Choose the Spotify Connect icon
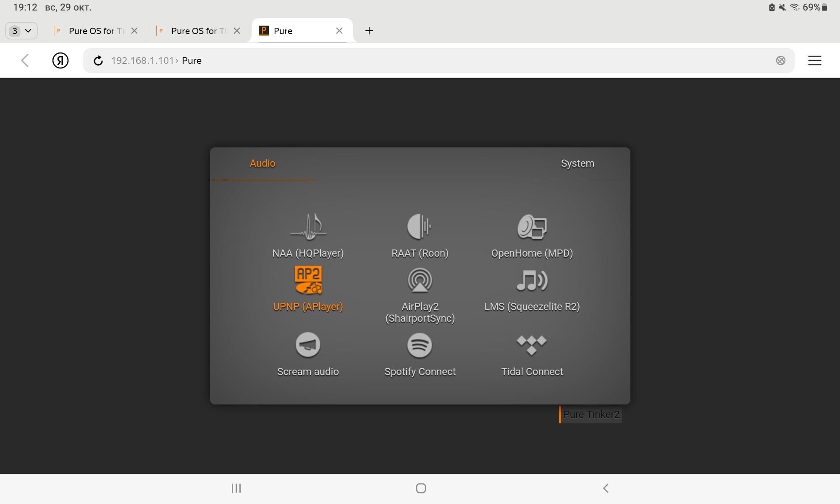 (x=420, y=345)
